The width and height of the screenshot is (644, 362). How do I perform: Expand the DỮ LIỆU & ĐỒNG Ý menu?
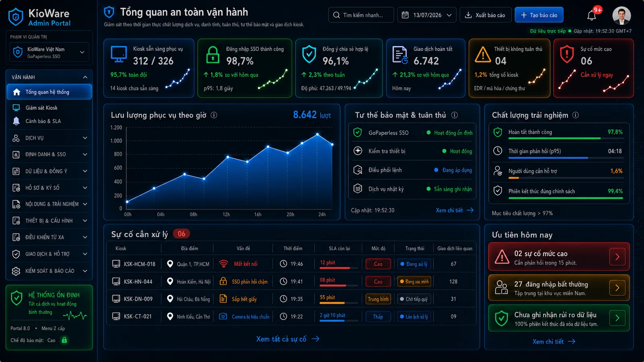(x=49, y=171)
